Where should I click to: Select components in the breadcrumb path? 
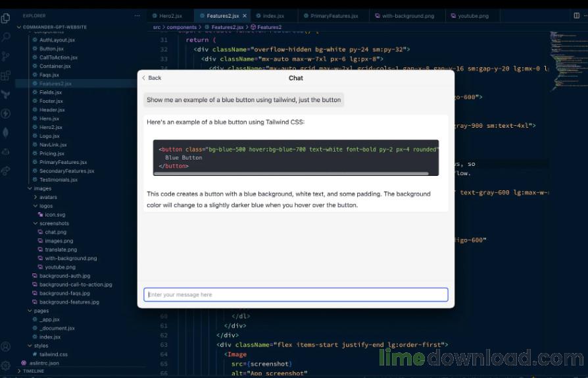click(x=182, y=27)
